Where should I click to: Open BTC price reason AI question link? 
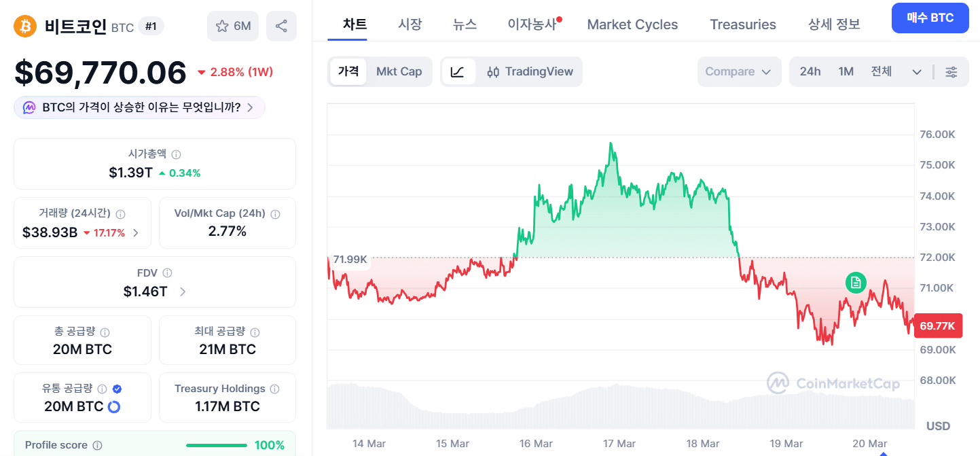pyautogui.click(x=140, y=107)
